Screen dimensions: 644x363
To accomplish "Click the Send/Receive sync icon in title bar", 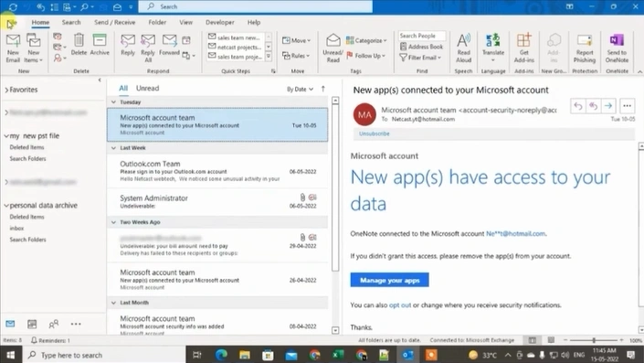I will 13,6.
